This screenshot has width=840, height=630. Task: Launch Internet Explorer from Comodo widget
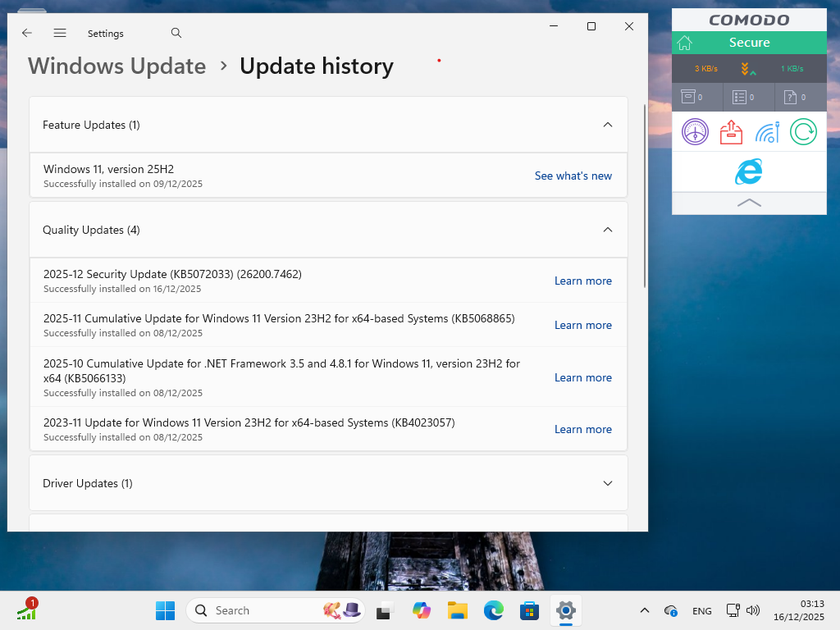pos(748,171)
